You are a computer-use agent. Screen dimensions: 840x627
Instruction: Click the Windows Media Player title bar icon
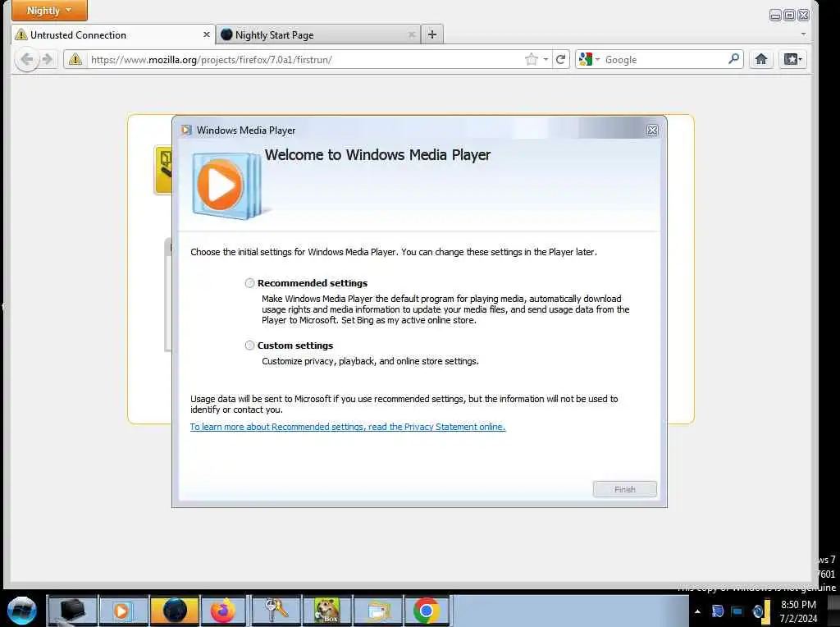point(186,130)
